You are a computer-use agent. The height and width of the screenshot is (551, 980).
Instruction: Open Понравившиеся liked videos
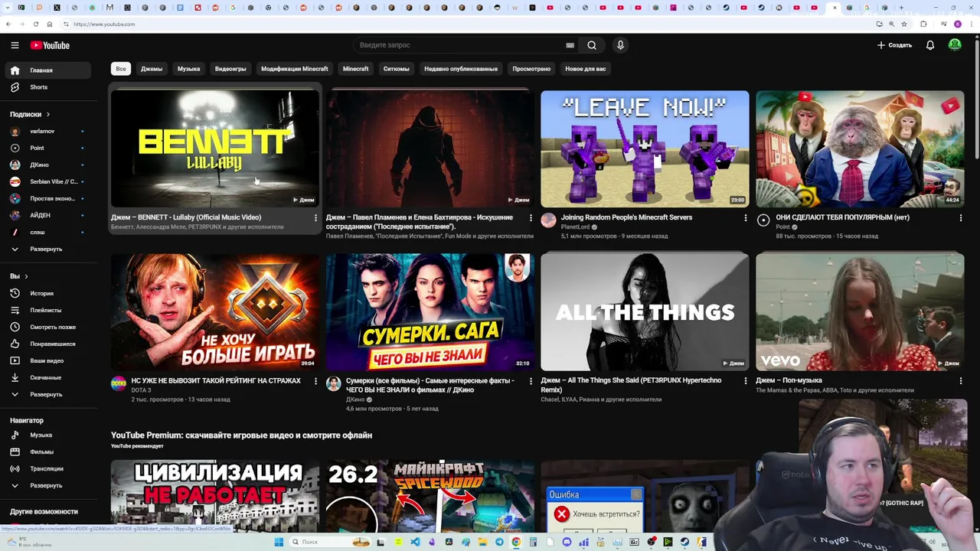pyautogui.click(x=48, y=344)
